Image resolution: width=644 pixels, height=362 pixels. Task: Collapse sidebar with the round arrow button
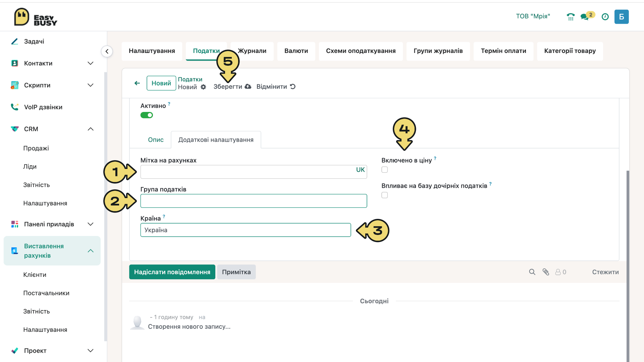(107, 51)
